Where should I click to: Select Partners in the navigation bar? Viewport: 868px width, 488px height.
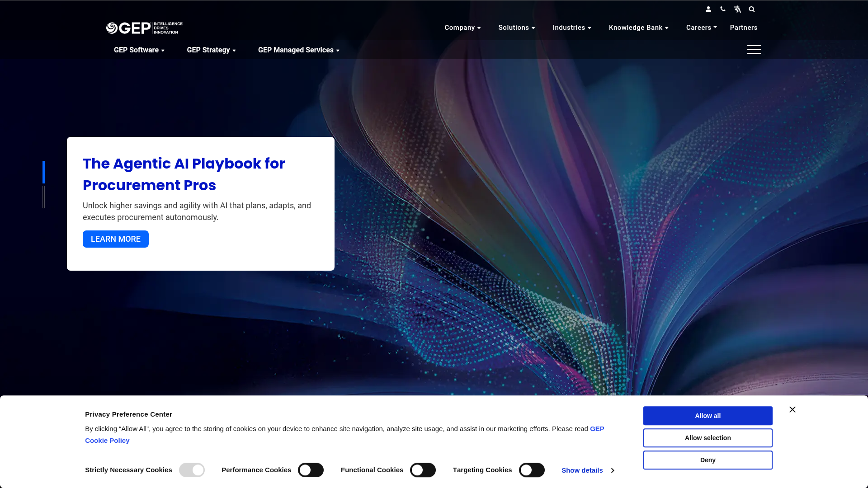pyautogui.click(x=743, y=28)
